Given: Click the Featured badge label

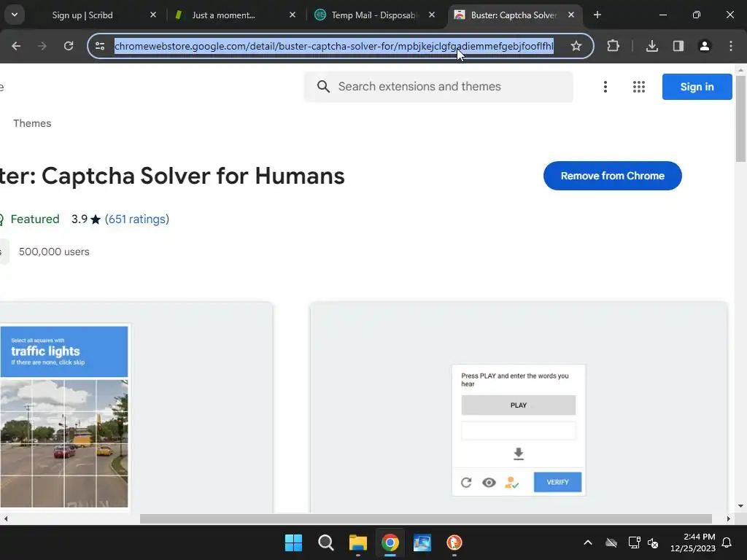Looking at the screenshot, I should click(x=35, y=219).
